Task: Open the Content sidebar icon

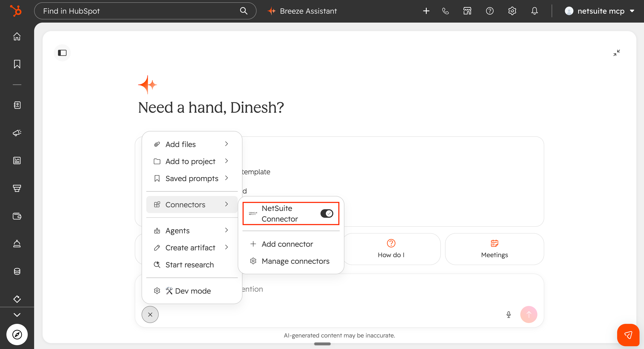Action: [17, 160]
